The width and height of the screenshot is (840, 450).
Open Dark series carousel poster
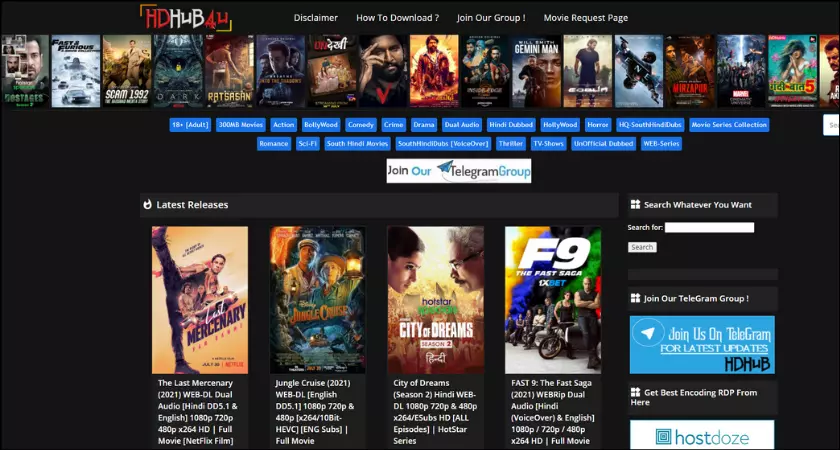pos(178,71)
